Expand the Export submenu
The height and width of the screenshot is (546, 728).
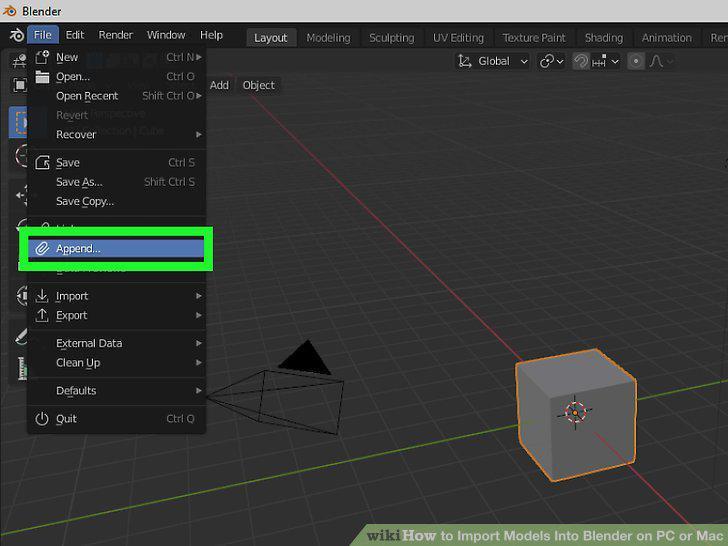(117, 315)
